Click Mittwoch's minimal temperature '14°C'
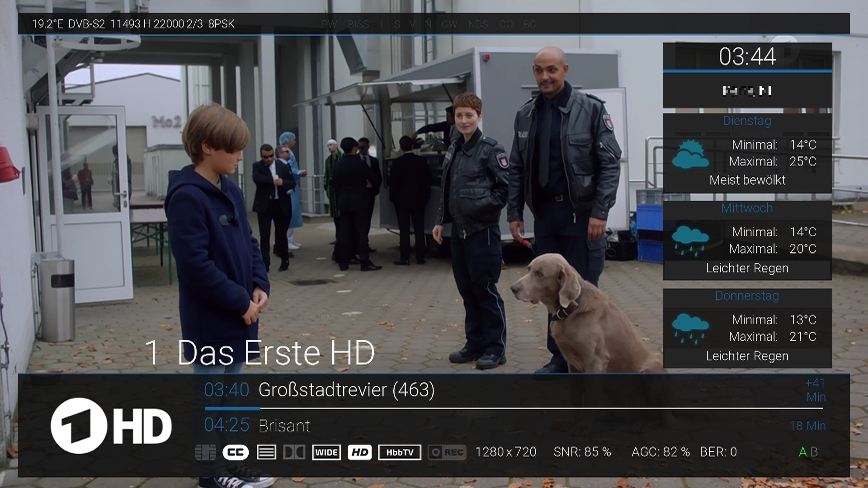This screenshot has height=488, width=868. [x=803, y=232]
